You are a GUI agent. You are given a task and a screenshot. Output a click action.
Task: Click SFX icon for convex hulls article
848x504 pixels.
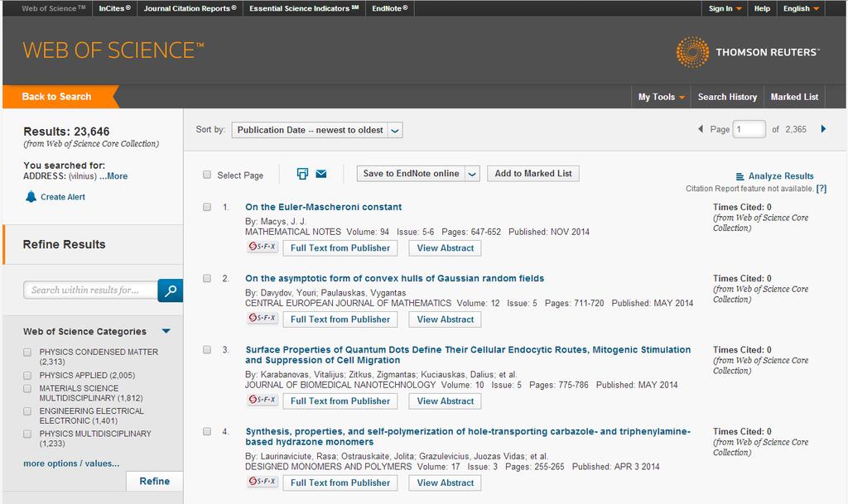[x=263, y=318]
